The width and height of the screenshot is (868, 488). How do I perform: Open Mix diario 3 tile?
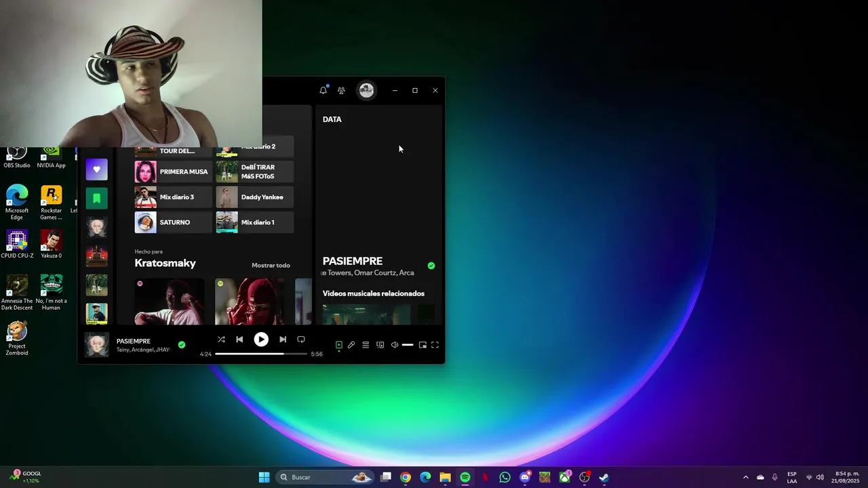[173, 197]
